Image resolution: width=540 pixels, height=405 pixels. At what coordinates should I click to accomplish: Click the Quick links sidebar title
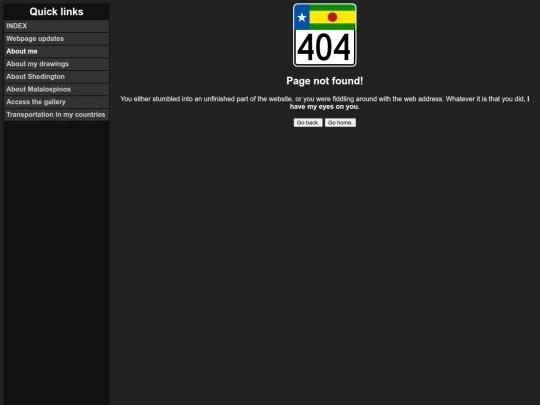(x=56, y=12)
